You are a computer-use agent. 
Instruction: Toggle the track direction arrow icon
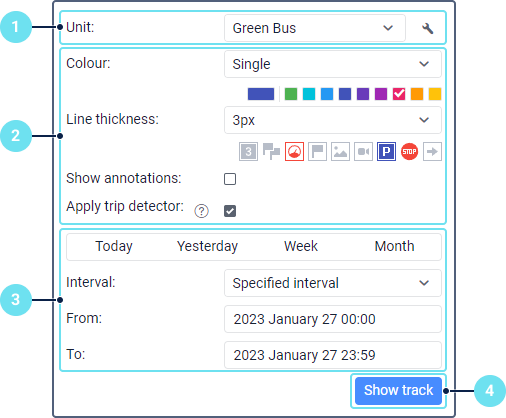432,152
